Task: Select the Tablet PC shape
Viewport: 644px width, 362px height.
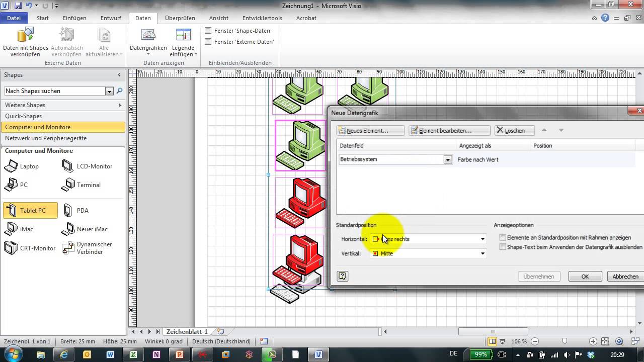Action: 30,210
